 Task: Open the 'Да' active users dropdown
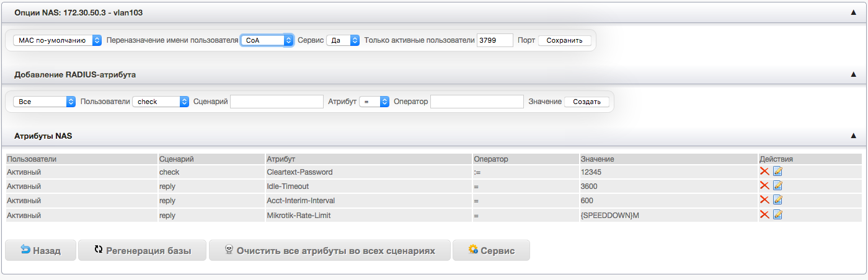343,40
